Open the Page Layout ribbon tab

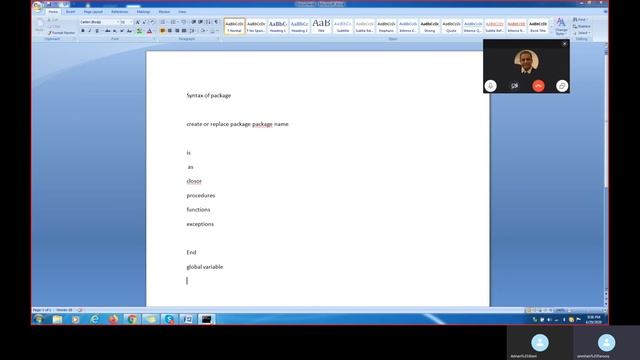tap(93, 12)
